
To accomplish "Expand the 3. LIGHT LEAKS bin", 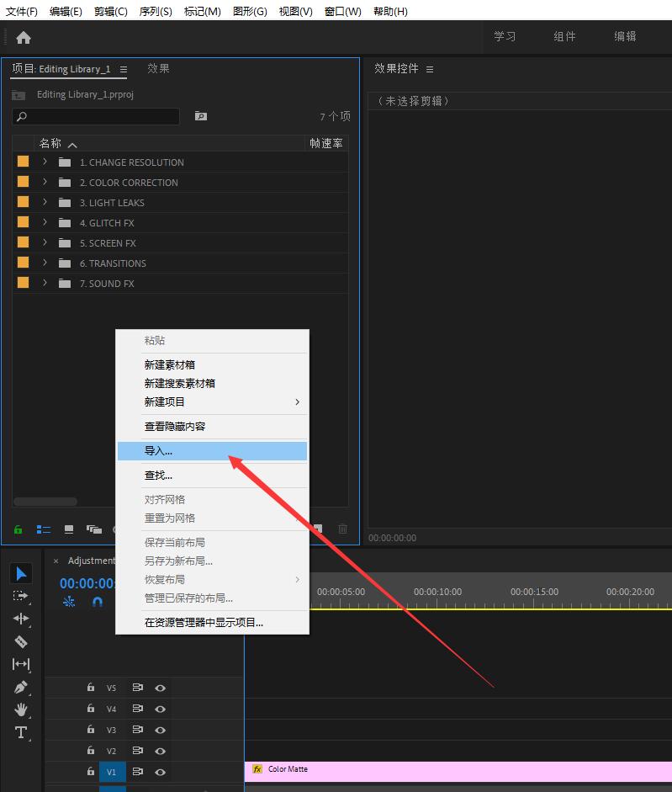I will (45, 202).
